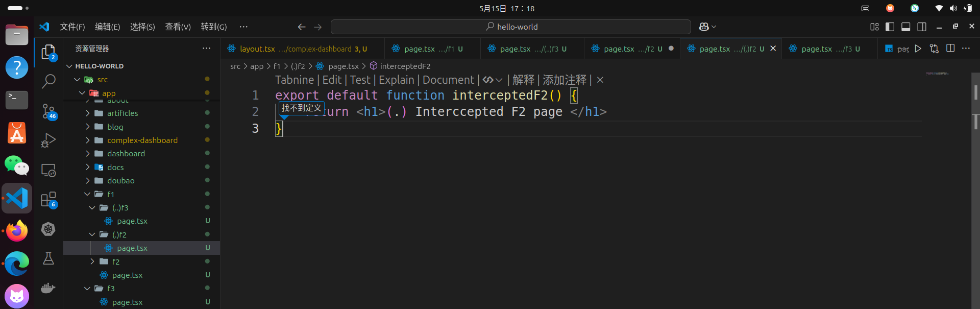The image size is (980, 309).
Task: Split the editor to the right
Action: tap(950, 49)
